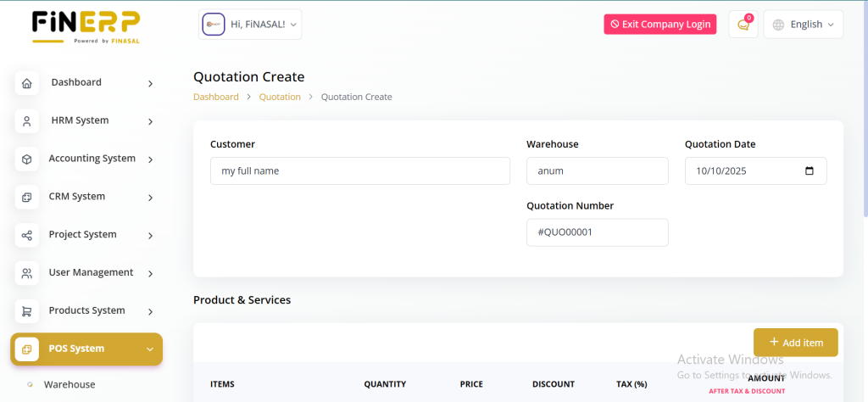Click the CRM System layers icon

click(27, 198)
